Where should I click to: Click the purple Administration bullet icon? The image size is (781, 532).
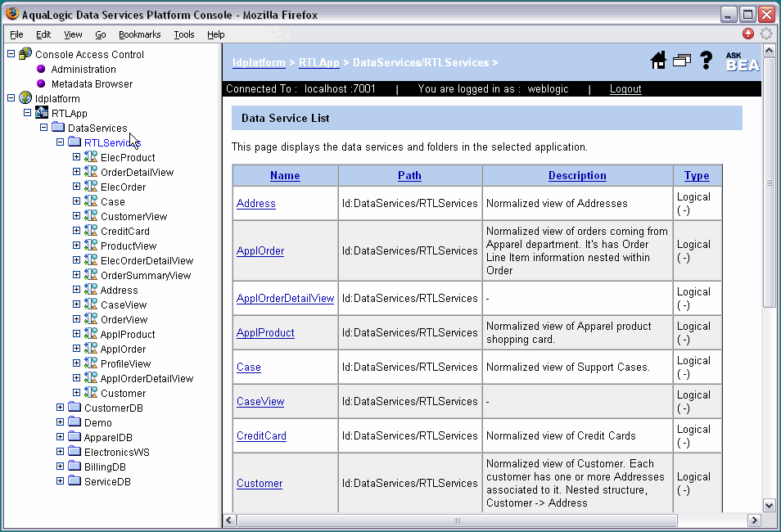(x=41, y=69)
